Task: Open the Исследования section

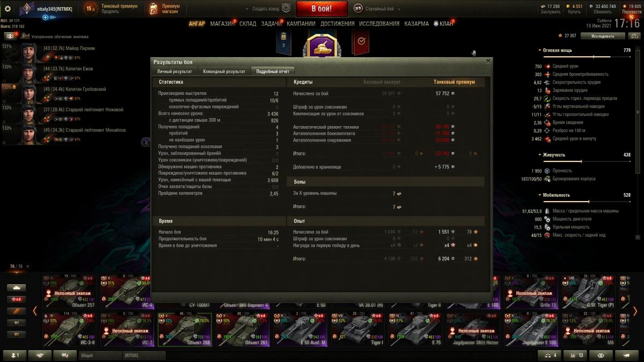Action: [x=379, y=24]
